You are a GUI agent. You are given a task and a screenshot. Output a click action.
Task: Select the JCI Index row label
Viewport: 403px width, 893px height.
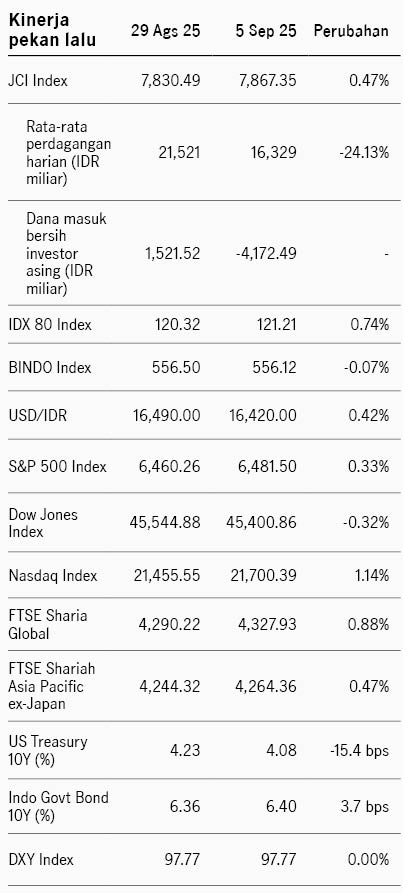point(38,81)
